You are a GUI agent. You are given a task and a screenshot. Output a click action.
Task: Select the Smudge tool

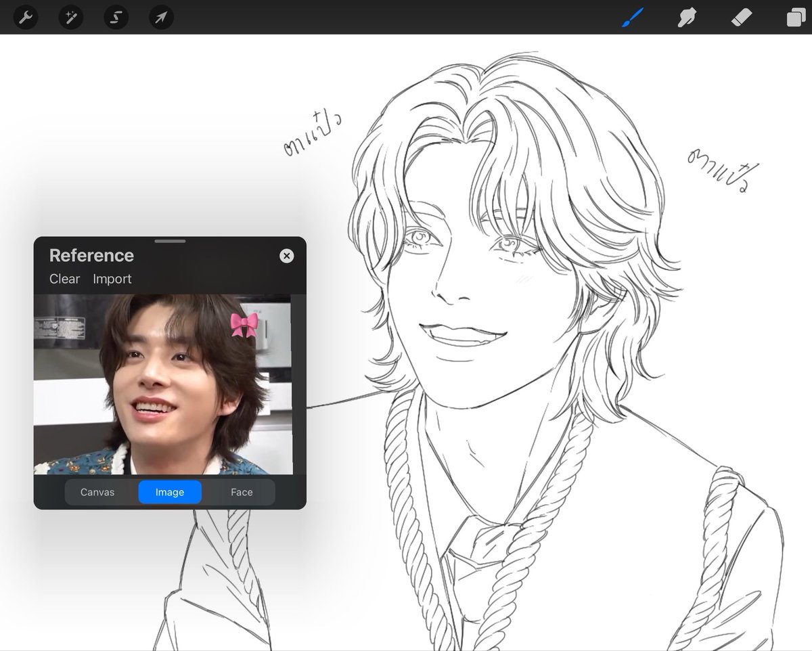687,18
